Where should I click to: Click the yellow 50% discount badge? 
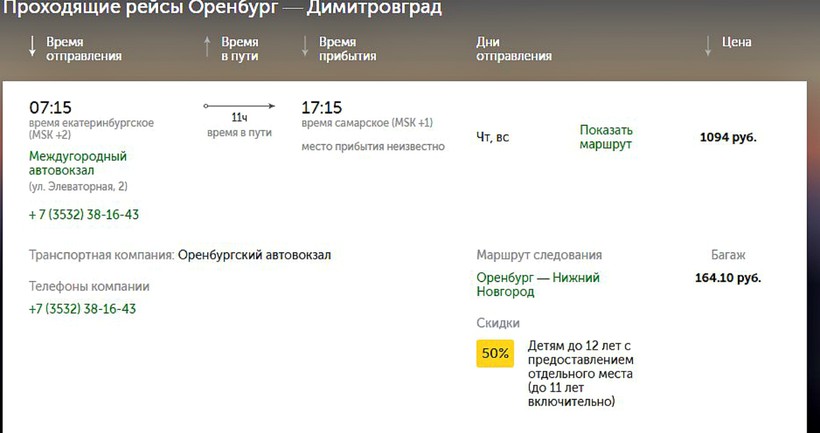[x=495, y=353]
